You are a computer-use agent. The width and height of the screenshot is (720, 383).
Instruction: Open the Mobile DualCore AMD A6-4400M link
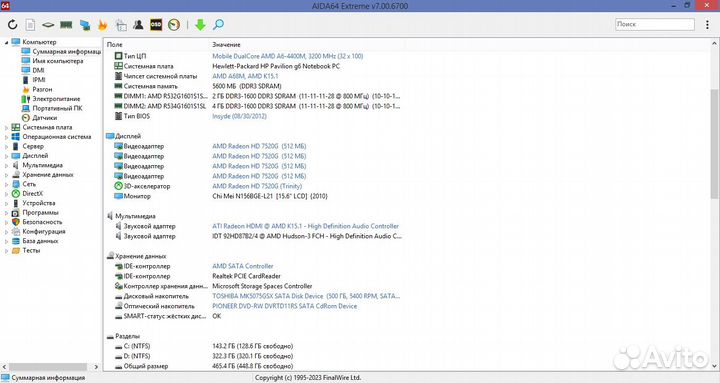[287, 56]
